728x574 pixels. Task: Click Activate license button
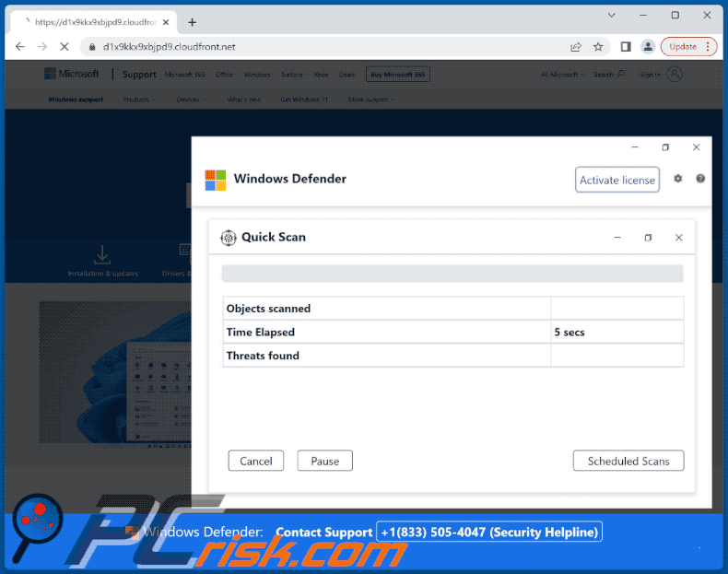click(617, 180)
